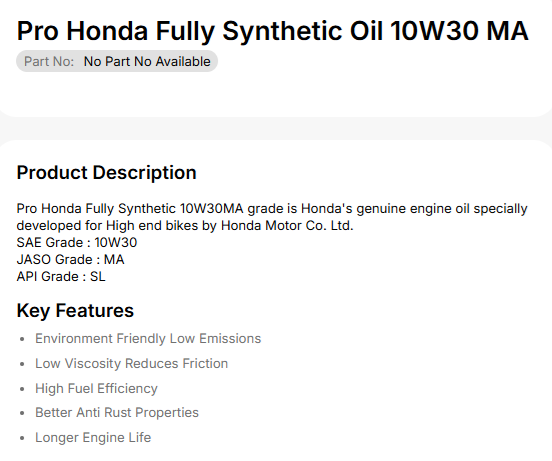
Task: Click the Key Features heading
Action: [x=75, y=311]
